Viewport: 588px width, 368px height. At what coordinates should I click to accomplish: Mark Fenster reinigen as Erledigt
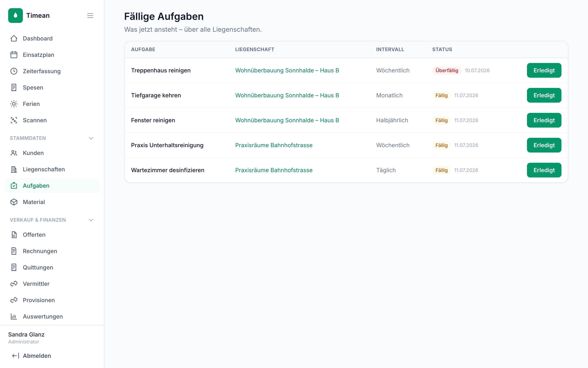pos(544,120)
